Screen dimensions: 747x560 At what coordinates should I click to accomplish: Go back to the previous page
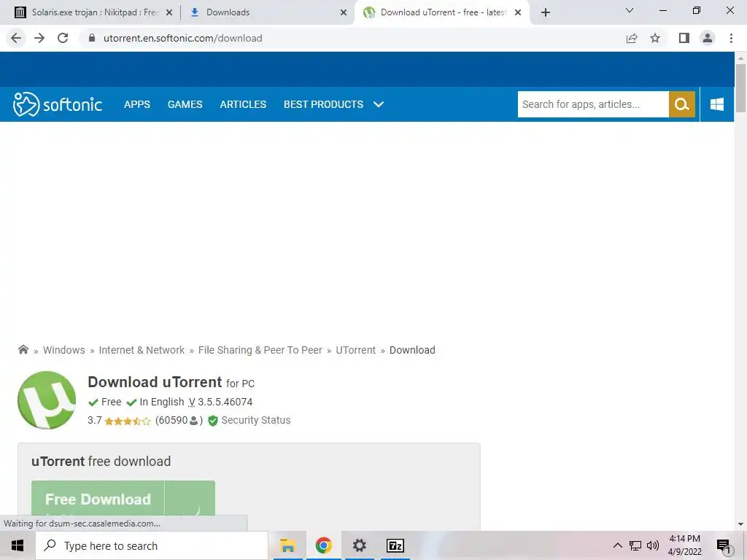[16, 38]
